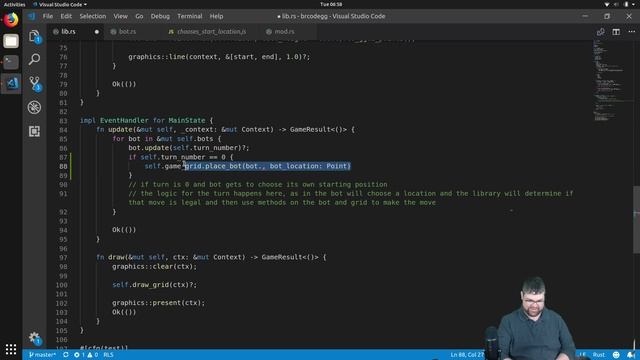Click the vertical editor scrollbar thumb
Screen dimensions: 640x360
coord(637,220)
